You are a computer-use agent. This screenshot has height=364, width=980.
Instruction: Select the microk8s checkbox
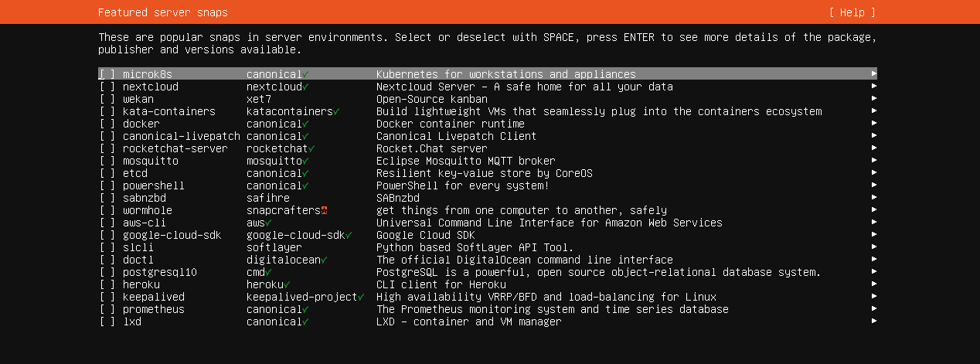pos(107,74)
